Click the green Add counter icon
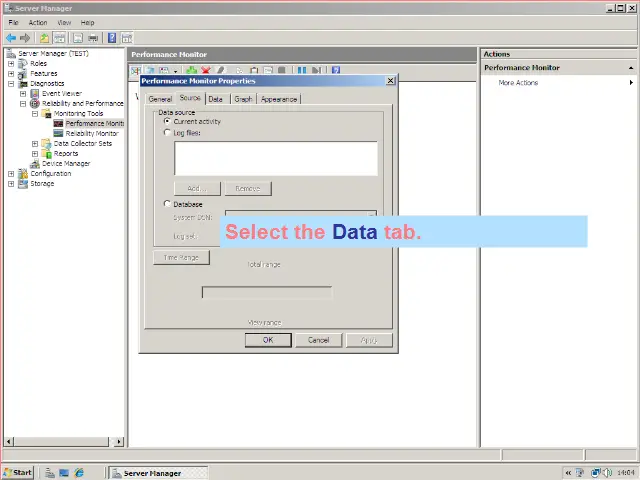 (x=191, y=71)
